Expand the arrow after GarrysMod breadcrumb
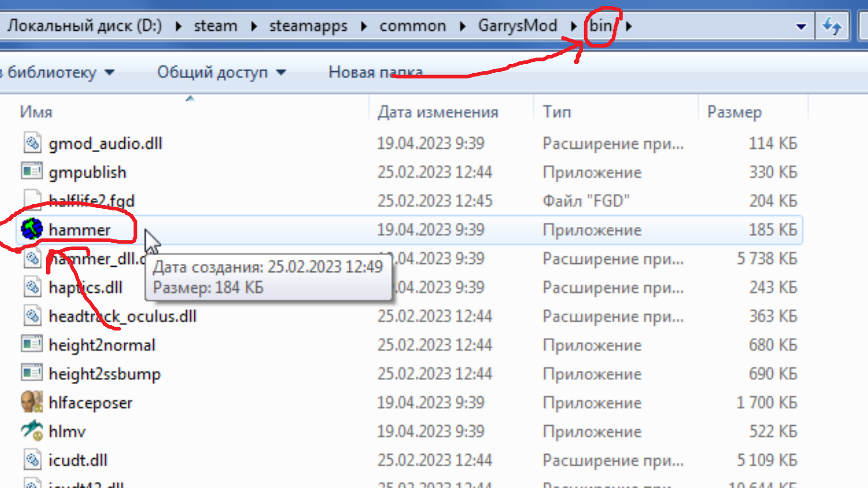Image resolution: width=868 pixels, height=488 pixels. click(573, 26)
